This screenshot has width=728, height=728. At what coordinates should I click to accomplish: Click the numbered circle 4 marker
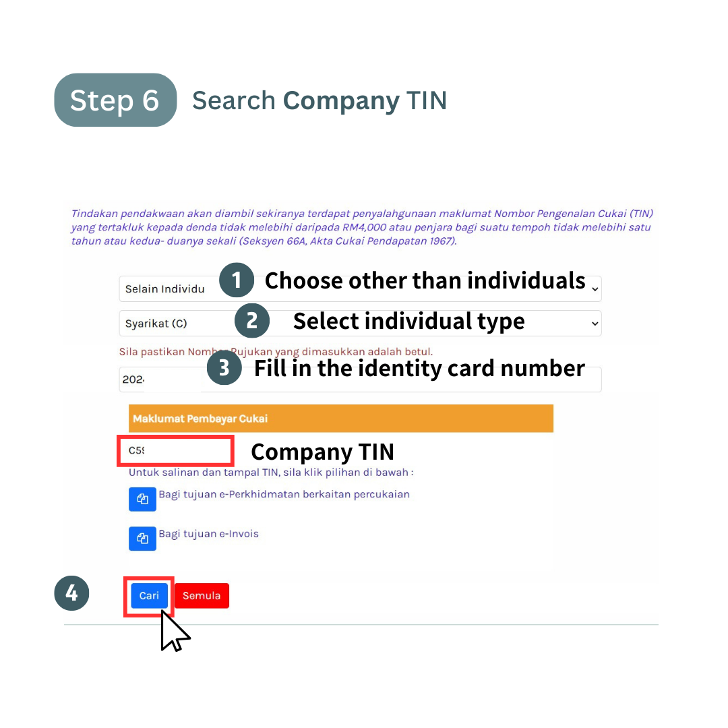click(x=71, y=593)
